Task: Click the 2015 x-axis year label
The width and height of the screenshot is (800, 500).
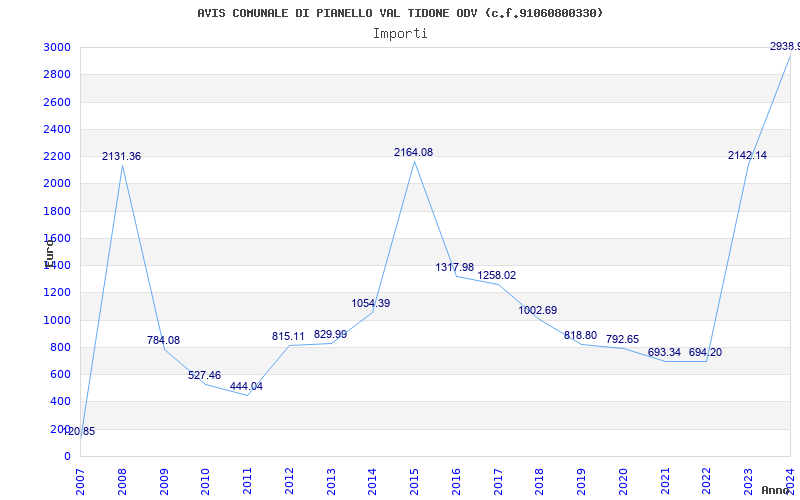Action: (414, 481)
